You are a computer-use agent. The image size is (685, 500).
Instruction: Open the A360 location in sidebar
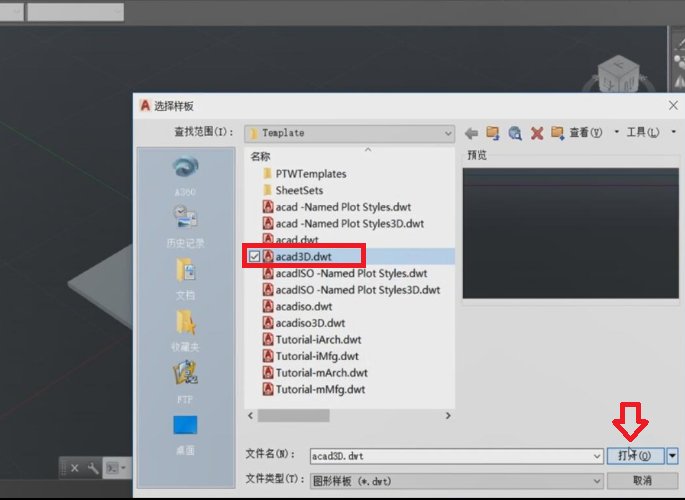(x=185, y=176)
